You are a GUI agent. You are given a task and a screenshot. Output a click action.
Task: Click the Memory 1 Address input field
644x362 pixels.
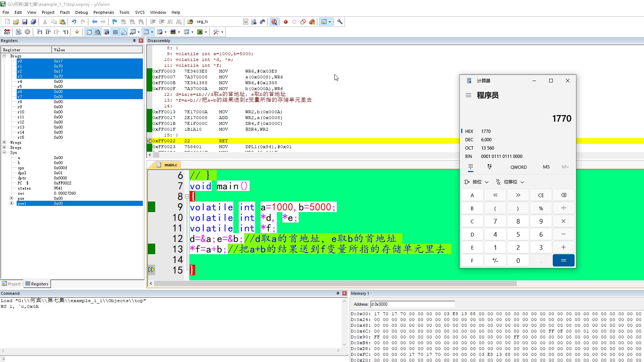412,304
